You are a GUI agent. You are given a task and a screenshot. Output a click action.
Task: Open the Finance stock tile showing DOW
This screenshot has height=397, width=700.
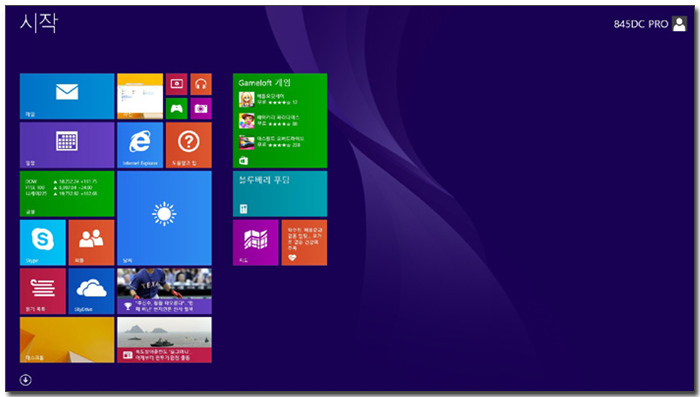[67, 194]
